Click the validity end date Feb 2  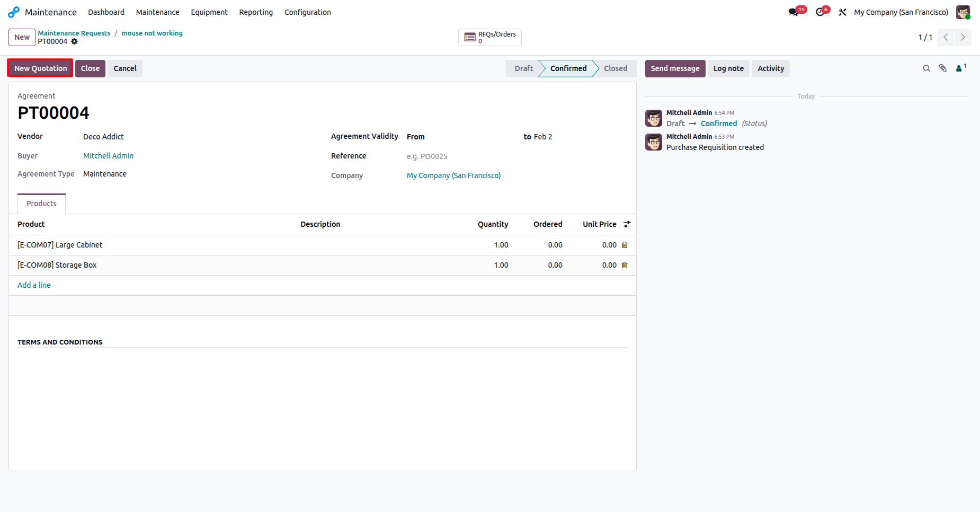coord(543,137)
